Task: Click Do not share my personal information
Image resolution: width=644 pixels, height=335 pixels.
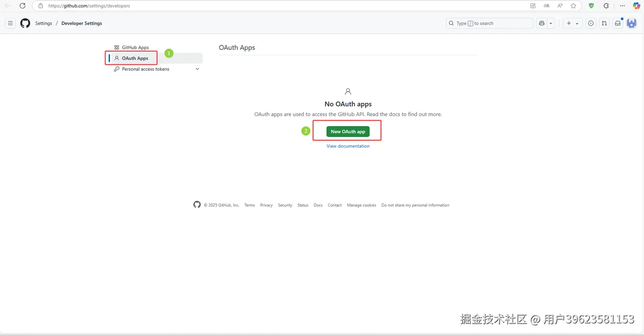Action: click(415, 205)
